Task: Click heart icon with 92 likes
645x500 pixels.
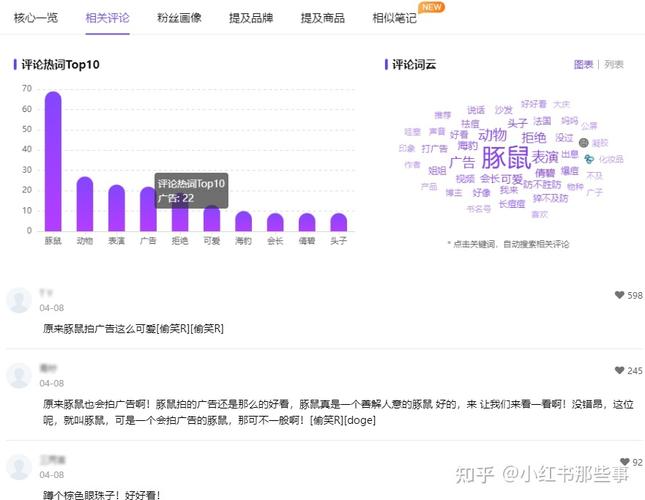Action: click(x=625, y=462)
